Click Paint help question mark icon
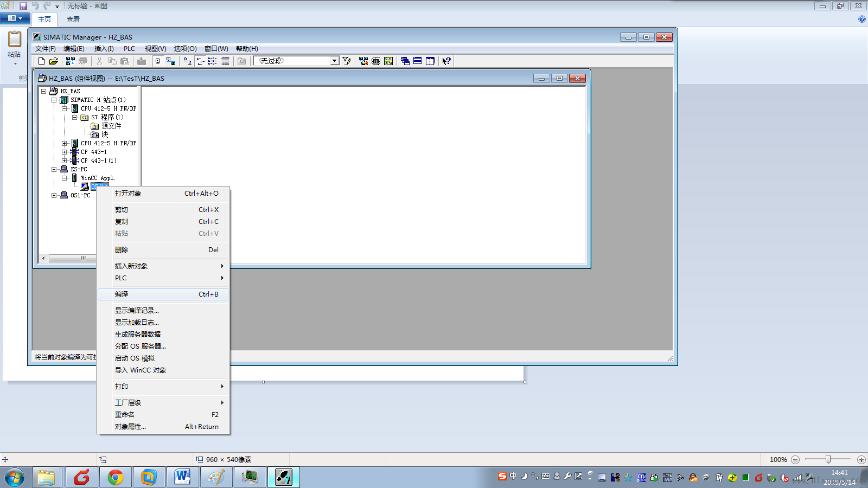The width and height of the screenshot is (868, 488). [x=862, y=19]
